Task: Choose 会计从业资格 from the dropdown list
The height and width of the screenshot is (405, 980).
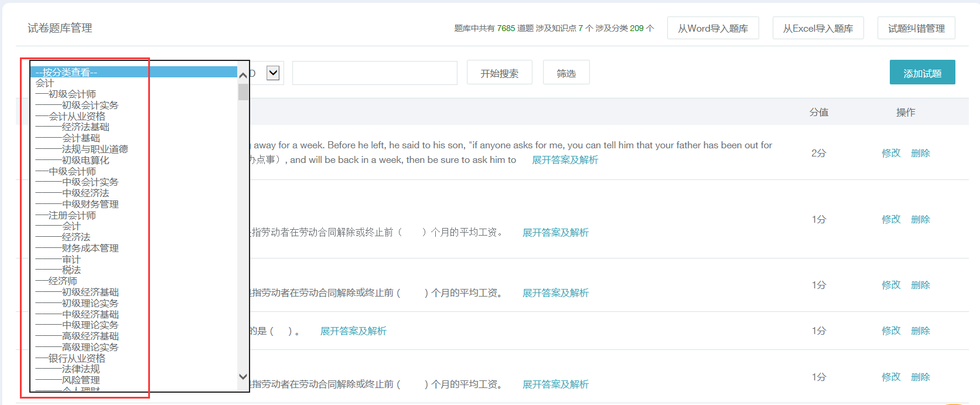Action: pos(77,117)
